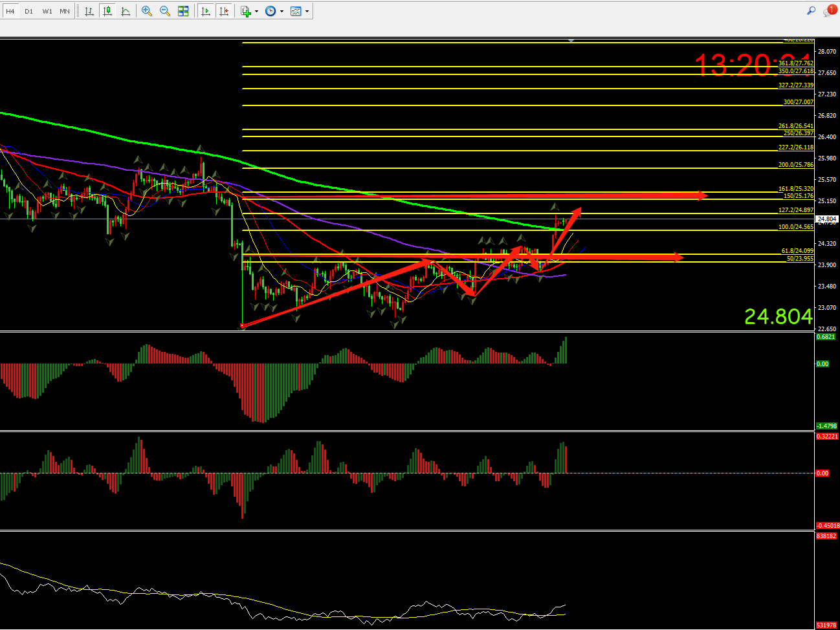Expand the indicators list dropdown arrow
The width and height of the screenshot is (840, 630).
(257, 11)
